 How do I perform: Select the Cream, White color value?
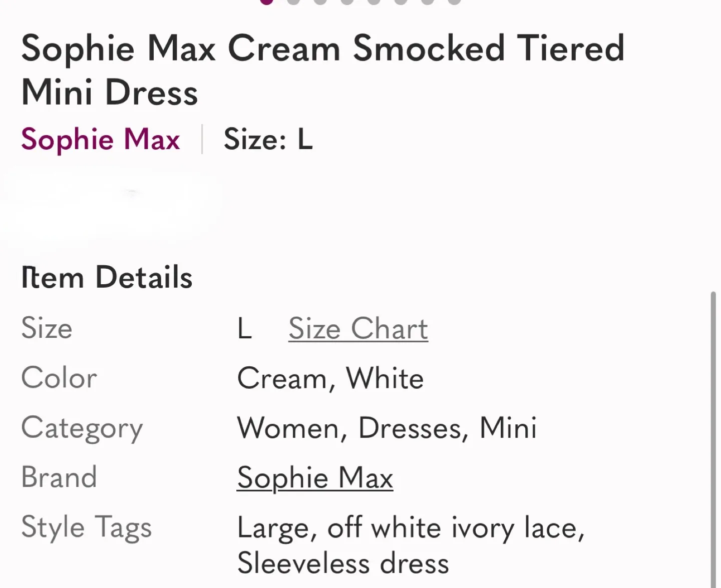point(330,379)
